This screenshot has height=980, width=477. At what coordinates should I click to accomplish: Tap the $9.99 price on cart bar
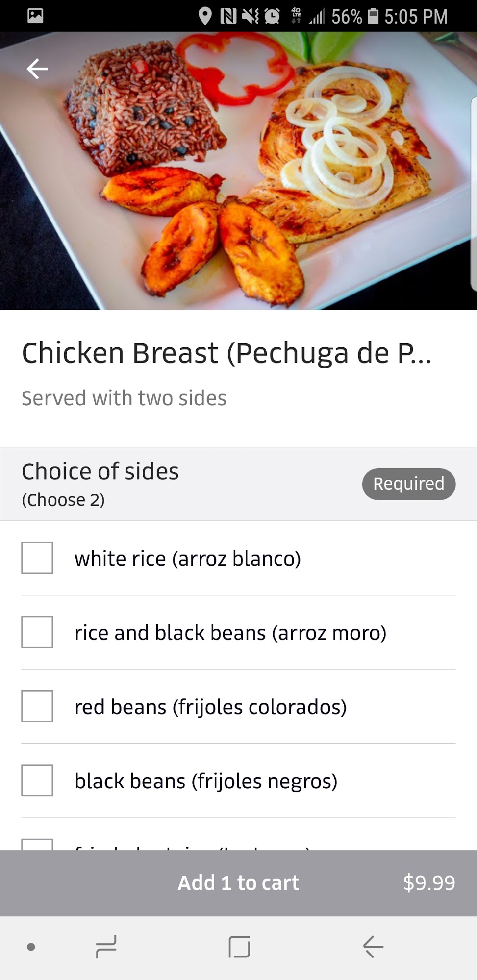tap(429, 882)
